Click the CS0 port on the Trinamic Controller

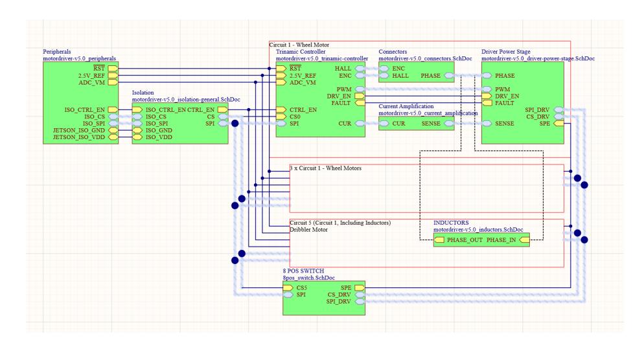(281, 117)
